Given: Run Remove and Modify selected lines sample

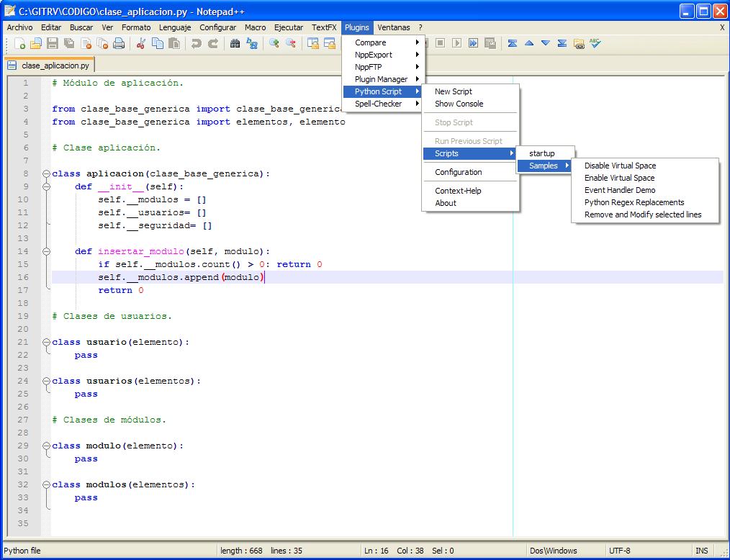Looking at the screenshot, I should point(645,214).
